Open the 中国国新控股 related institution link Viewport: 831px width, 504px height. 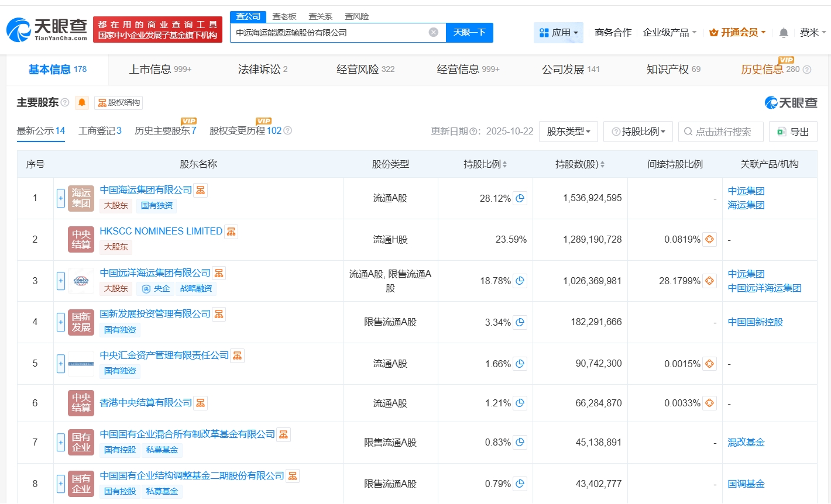755,322
